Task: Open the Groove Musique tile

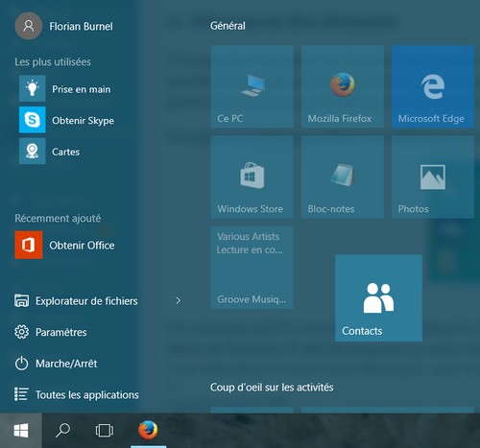Action: (x=252, y=268)
